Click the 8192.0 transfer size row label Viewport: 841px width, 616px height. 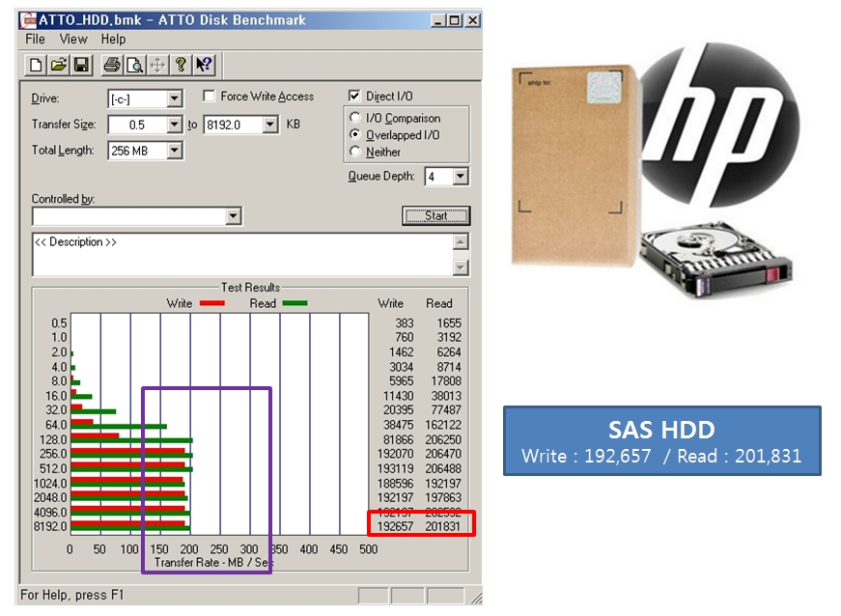coord(50,526)
